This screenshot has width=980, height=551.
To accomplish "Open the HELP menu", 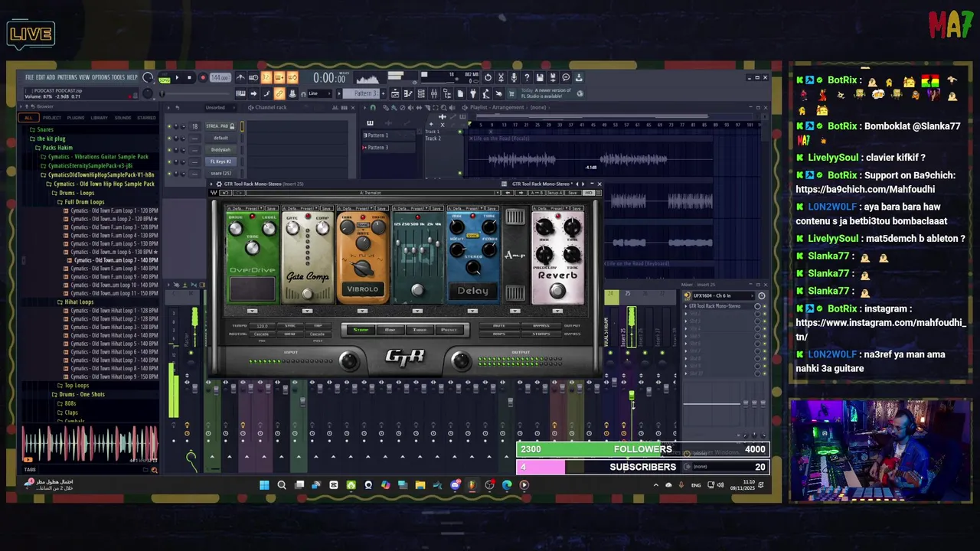I will [x=132, y=77].
